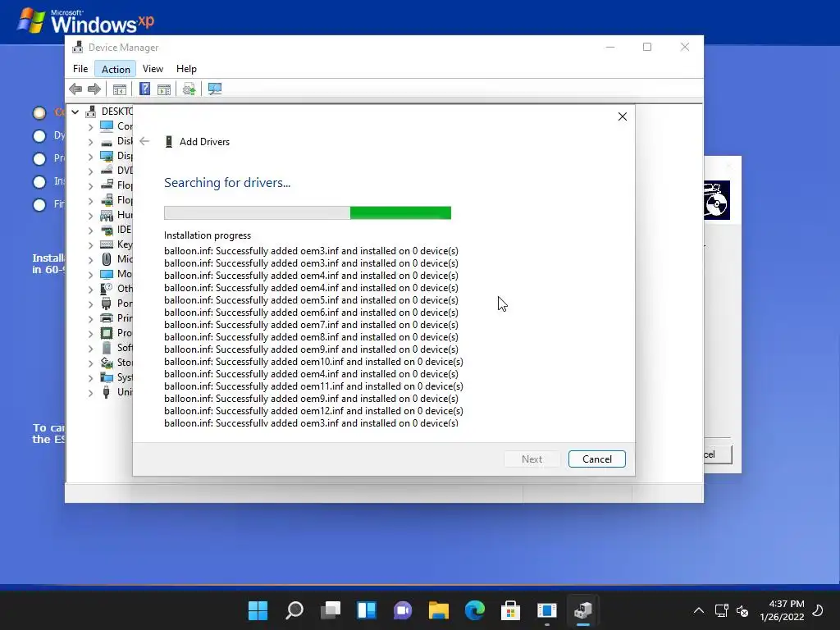Select the Mice category icon
The height and width of the screenshot is (630, 840).
107,259
